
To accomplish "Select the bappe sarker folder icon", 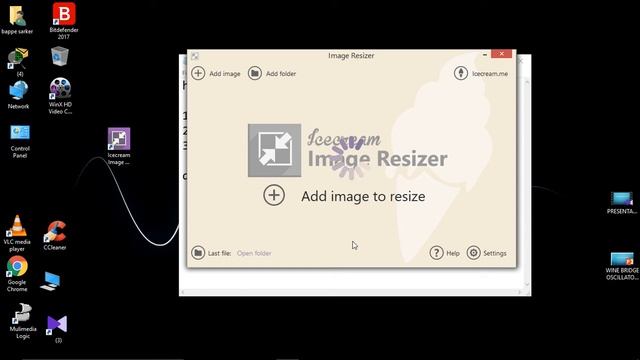I will pyautogui.click(x=17, y=19).
